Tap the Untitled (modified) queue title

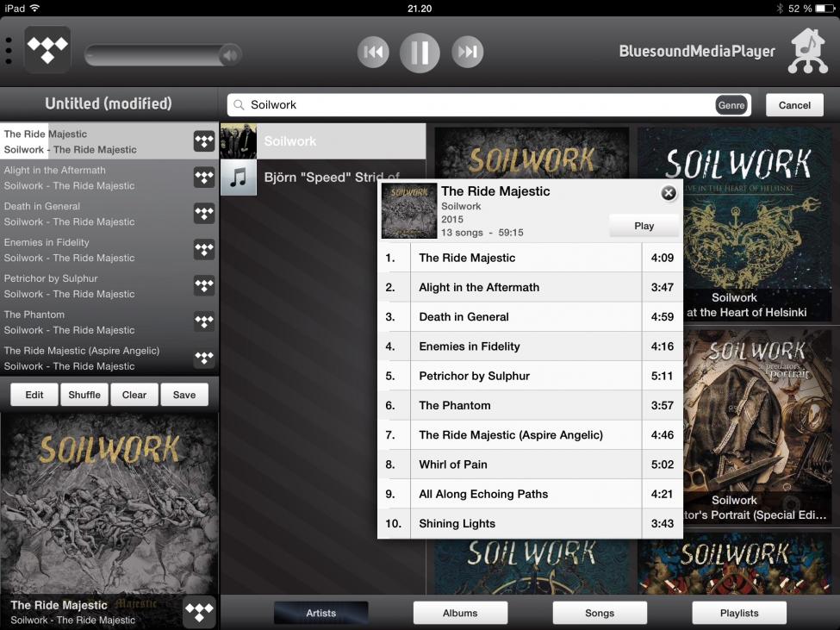point(109,103)
